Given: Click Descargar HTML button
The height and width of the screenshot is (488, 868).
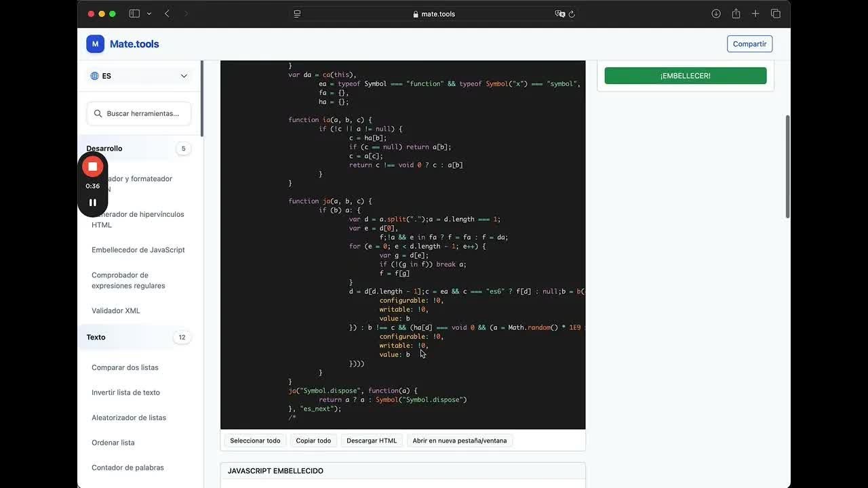Looking at the screenshot, I should click(x=372, y=441).
